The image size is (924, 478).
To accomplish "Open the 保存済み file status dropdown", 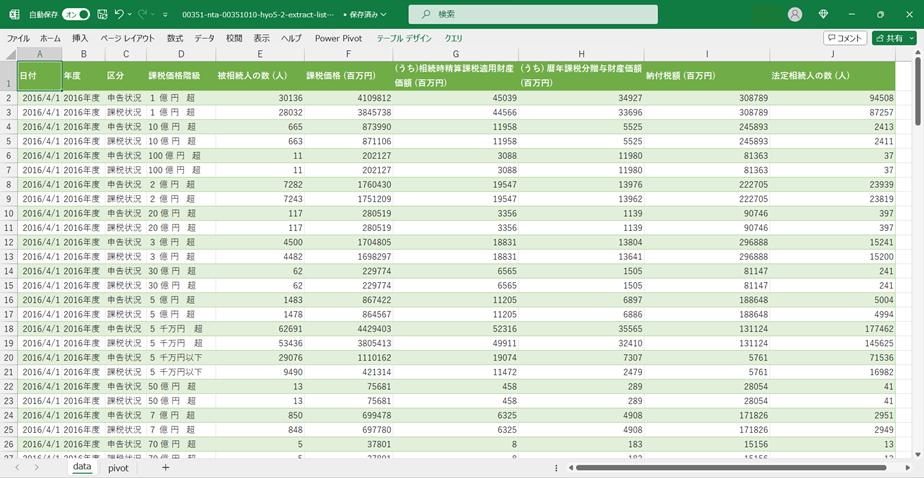I will pos(364,14).
